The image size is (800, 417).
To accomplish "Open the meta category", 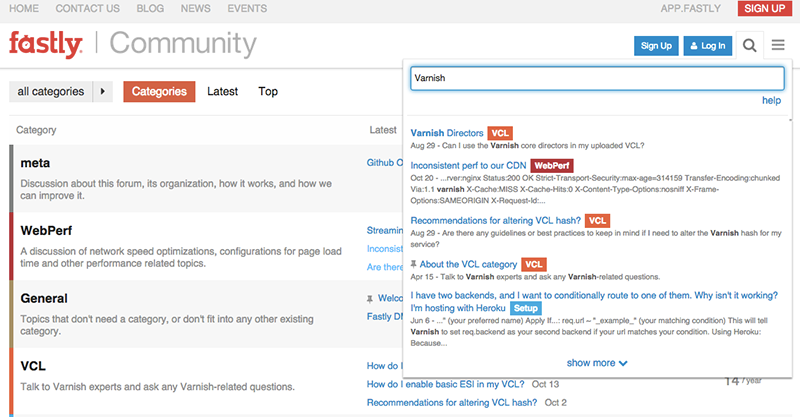I will coord(35,163).
